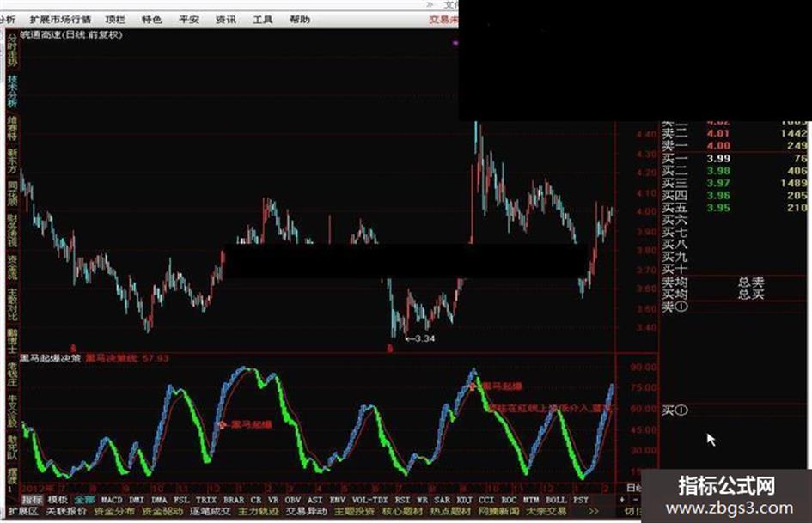Switch indicator to SAR
Image resolution: width=812 pixels, height=523 pixels.
point(442,500)
